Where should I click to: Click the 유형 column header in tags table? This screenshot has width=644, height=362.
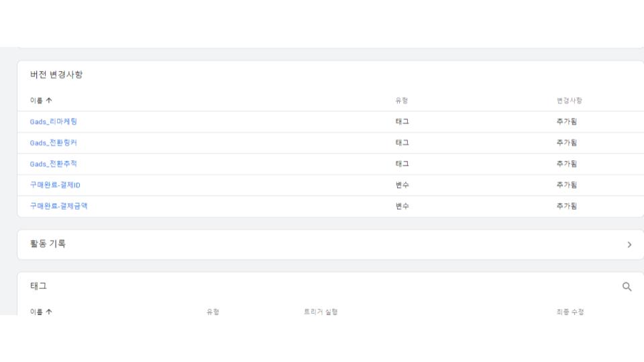(213, 312)
